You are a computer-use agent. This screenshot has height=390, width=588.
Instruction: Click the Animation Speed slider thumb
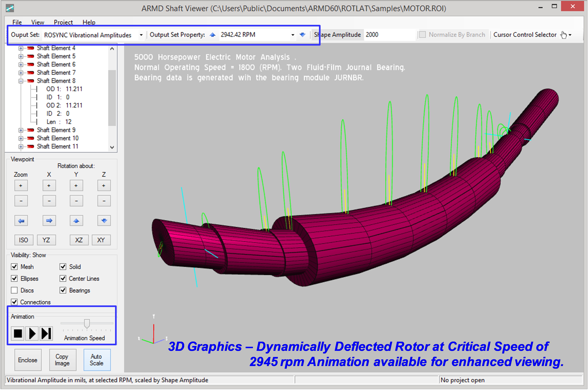[x=87, y=324]
